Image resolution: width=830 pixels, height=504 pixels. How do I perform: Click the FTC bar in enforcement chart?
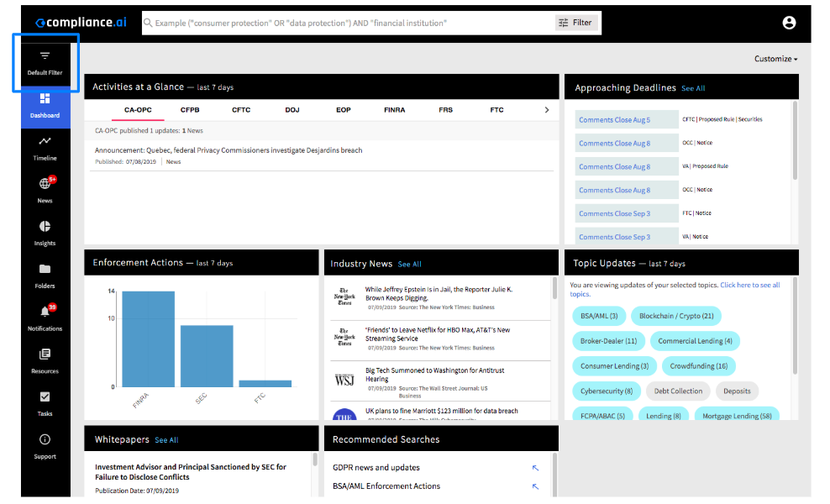(265, 384)
